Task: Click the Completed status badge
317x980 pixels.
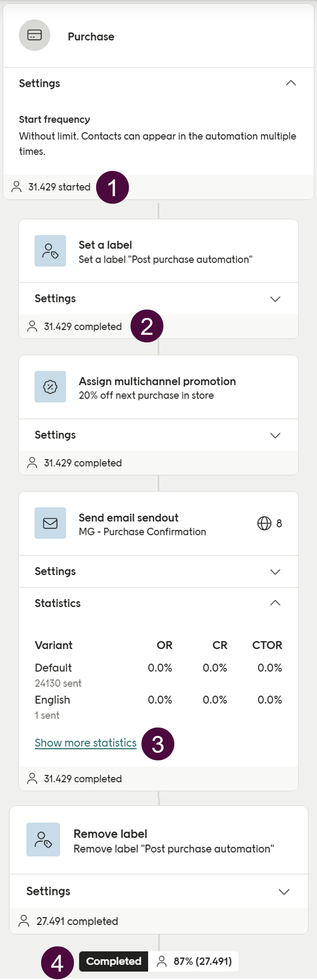Action: point(113,962)
